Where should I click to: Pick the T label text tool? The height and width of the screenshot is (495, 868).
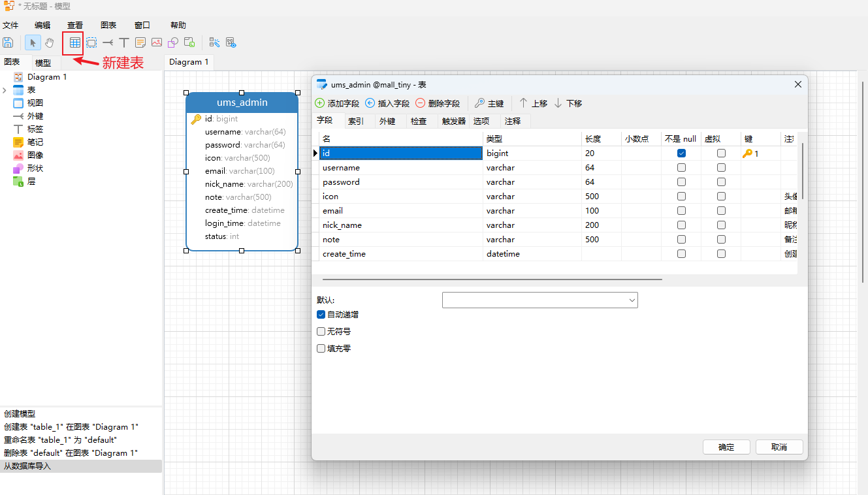[x=124, y=42]
